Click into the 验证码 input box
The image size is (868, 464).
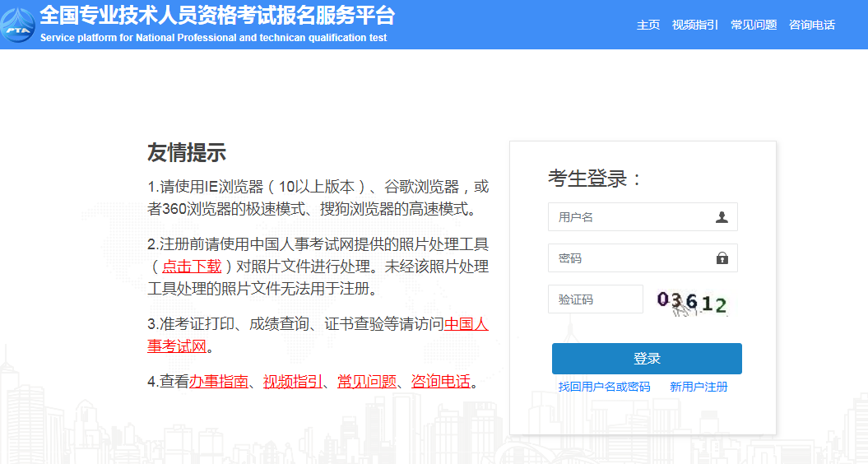(595, 299)
